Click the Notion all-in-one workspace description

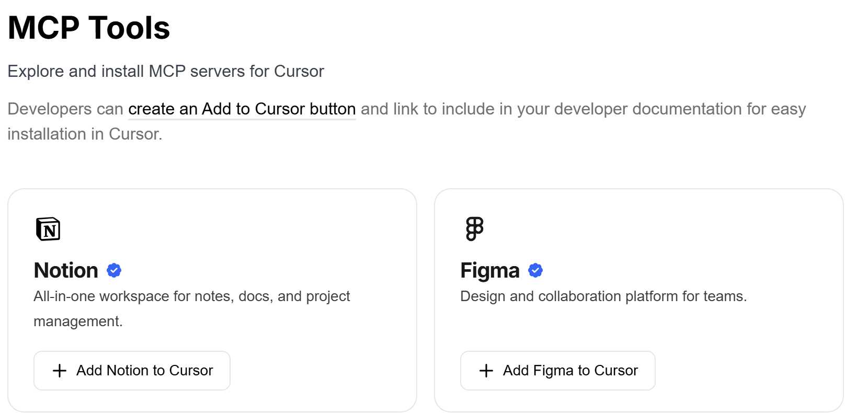[x=191, y=308]
